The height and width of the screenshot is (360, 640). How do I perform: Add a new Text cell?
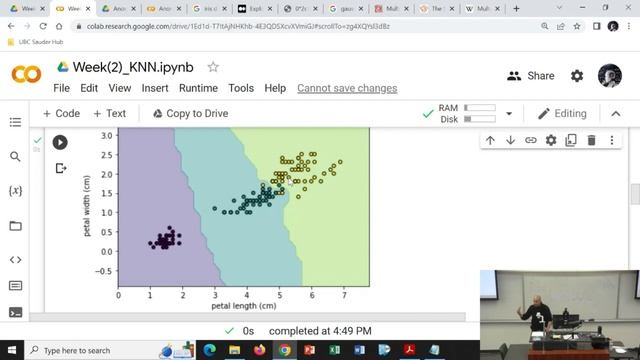(109, 113)
